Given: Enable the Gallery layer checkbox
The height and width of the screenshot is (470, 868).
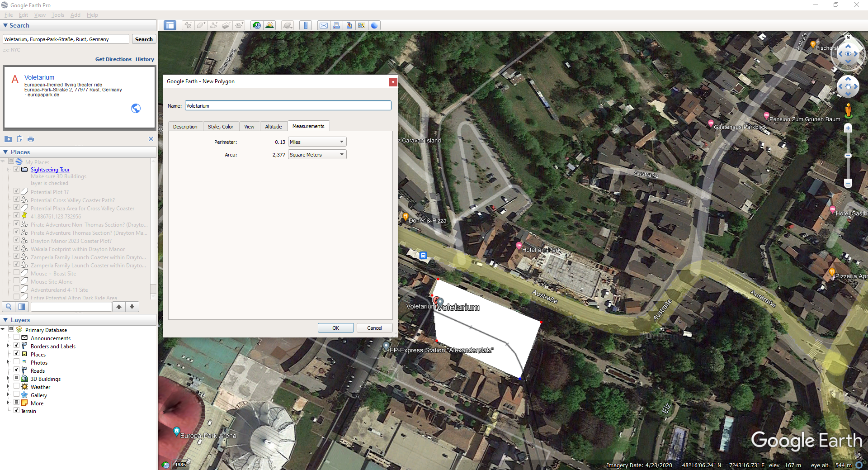Looking at the screenshot, I should coord(17,394).
